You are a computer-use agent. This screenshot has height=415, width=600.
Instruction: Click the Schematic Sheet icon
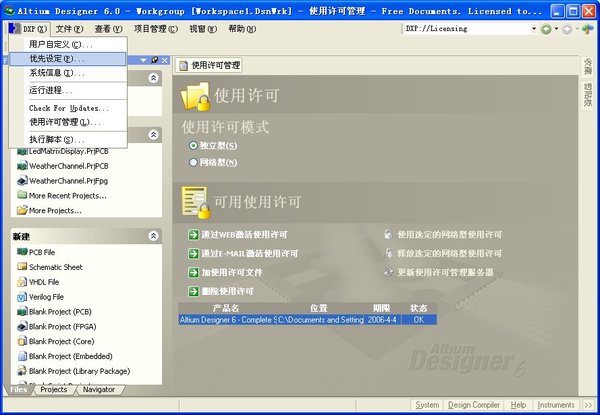(x=21, y=267)
